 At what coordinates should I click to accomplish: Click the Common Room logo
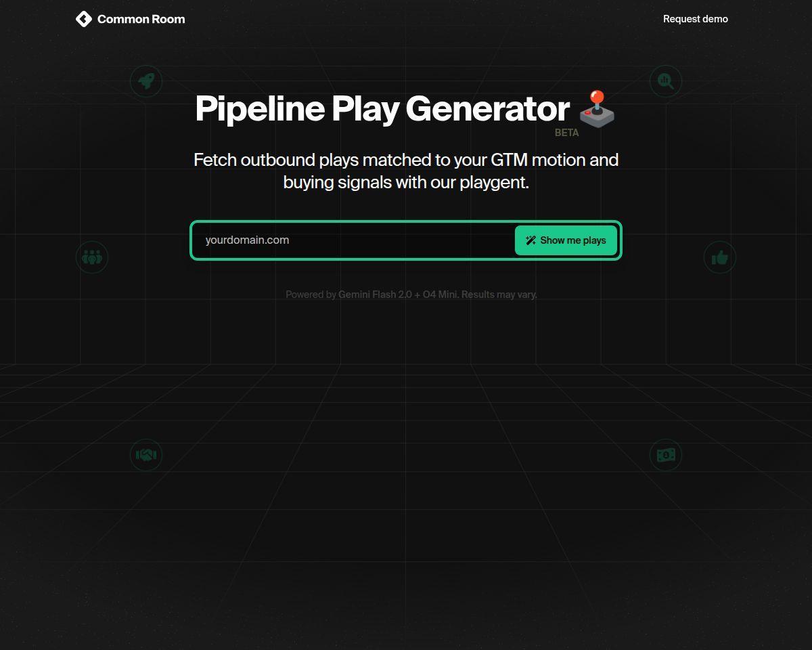pos(130,19)
